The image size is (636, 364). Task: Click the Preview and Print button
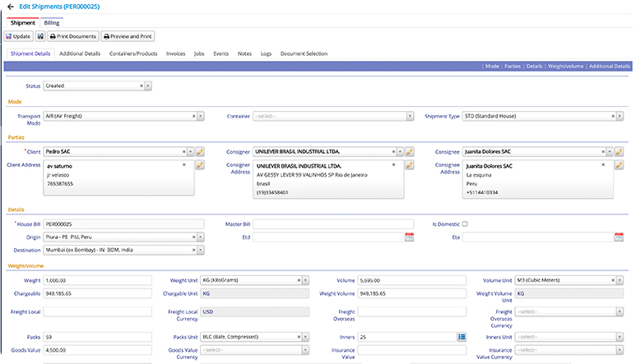(128, 36)
